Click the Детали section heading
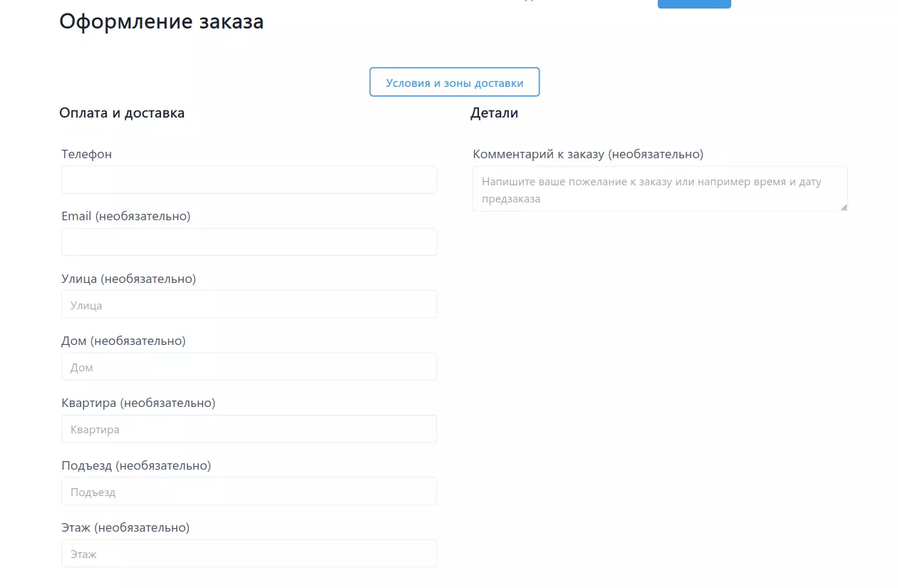 click(494, 113)
